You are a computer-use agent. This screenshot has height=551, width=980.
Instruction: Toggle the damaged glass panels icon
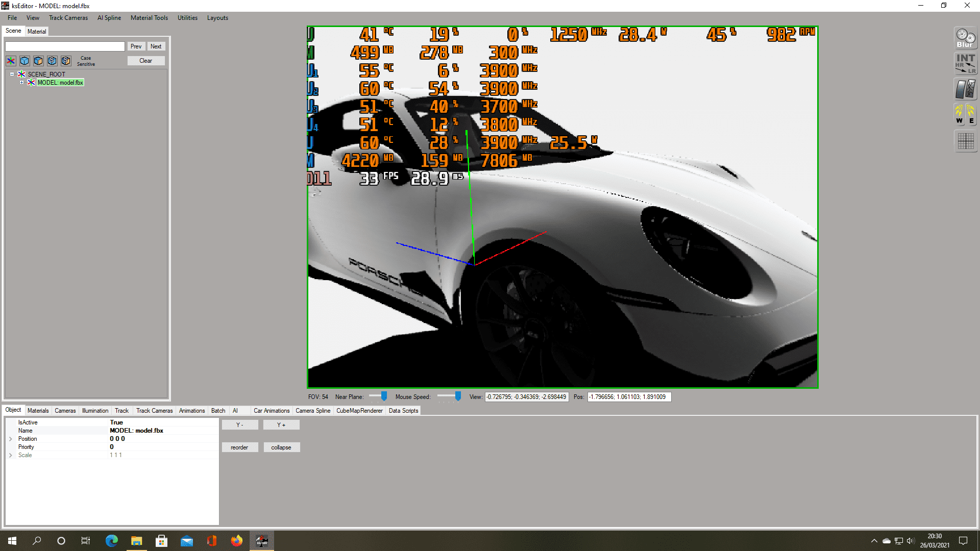coord(965,89)
